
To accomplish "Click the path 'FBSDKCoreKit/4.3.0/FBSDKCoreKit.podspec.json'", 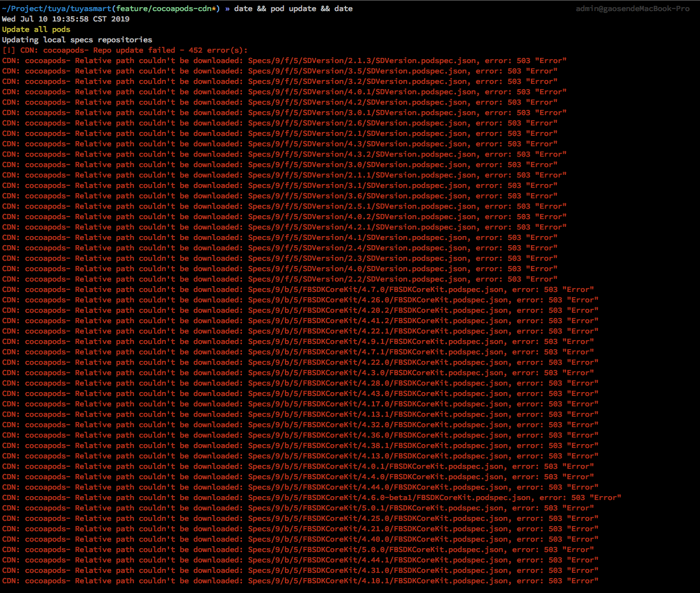I will point(403,373).
